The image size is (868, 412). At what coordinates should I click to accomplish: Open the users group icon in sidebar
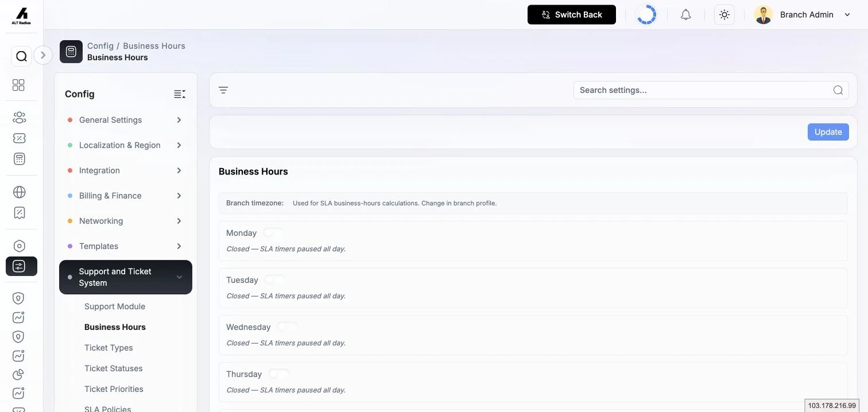[x=19, y=118]
